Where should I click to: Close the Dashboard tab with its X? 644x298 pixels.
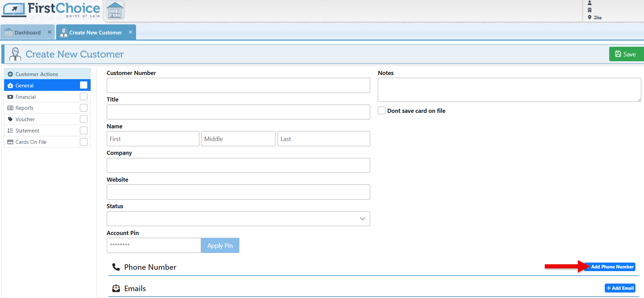(x=50, y=32)
